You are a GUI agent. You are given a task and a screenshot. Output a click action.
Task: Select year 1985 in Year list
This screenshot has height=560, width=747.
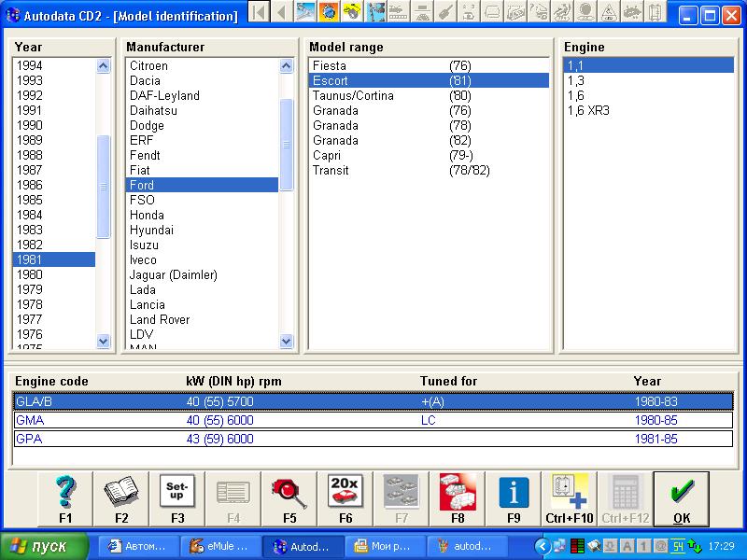[x=54, y=200]
